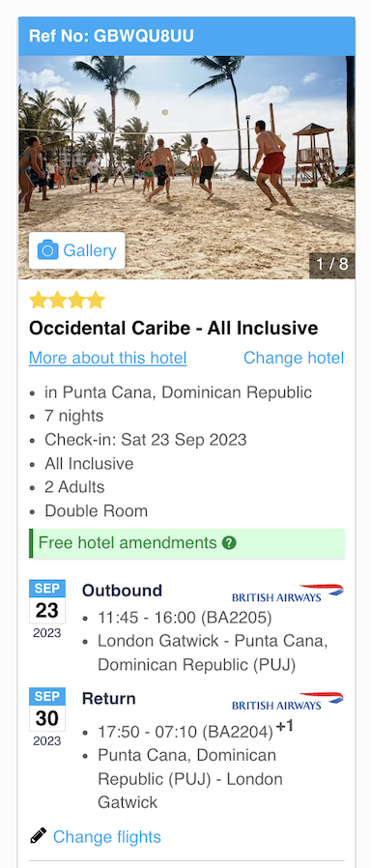370x868 pixels.
Task: Click the Sep 23 outbound date icon
Action: (47, 609)
